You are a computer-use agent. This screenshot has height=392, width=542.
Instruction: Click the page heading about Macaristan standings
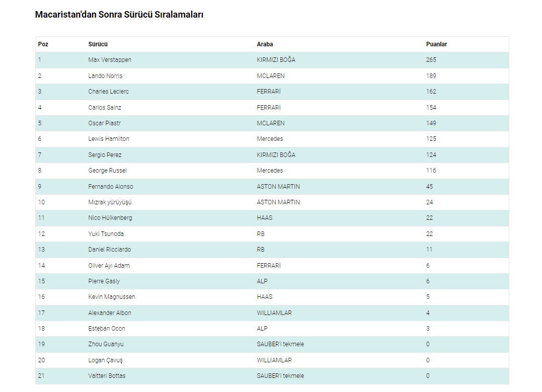point(119,15)
